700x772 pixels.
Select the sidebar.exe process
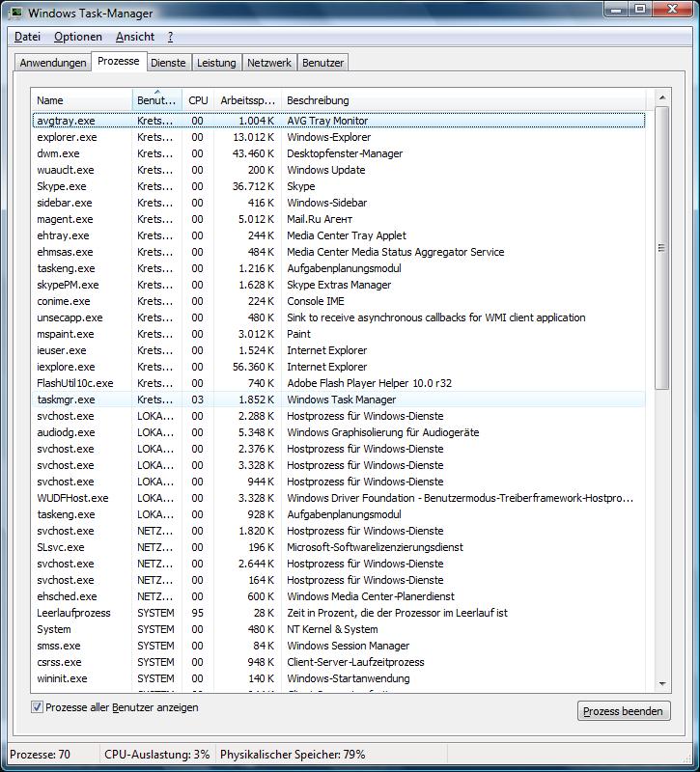(339, 203)
